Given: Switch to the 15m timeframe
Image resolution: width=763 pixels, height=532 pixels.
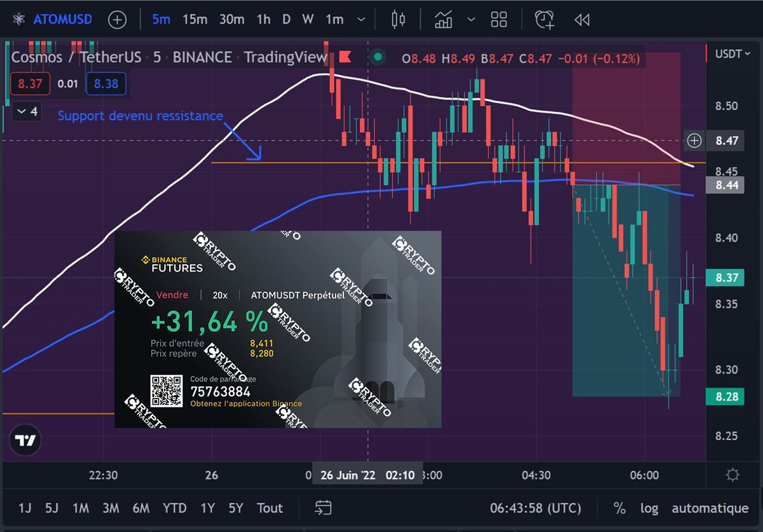Looking at the screenshot, I should click(194, 20).
